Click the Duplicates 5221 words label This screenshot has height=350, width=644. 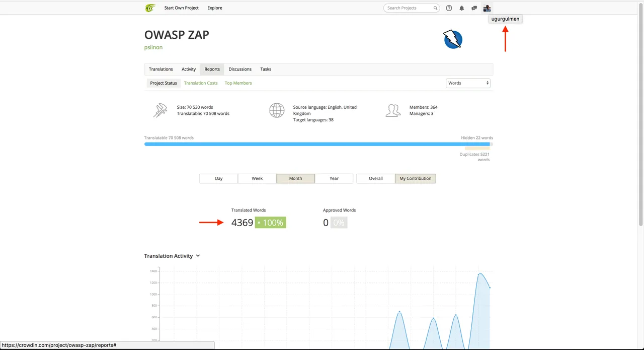pyautogui.click(x=475, y=157)
